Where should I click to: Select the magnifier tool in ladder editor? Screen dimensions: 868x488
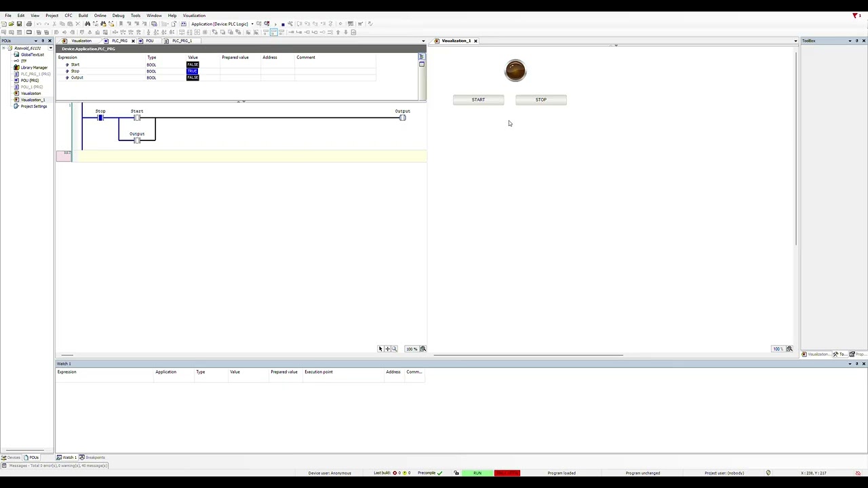[394, 349]
